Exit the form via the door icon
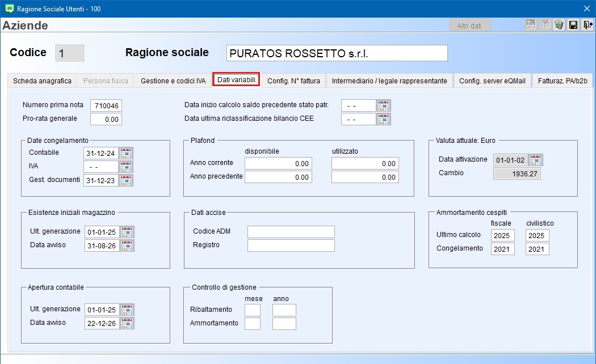 coord(587,25)
